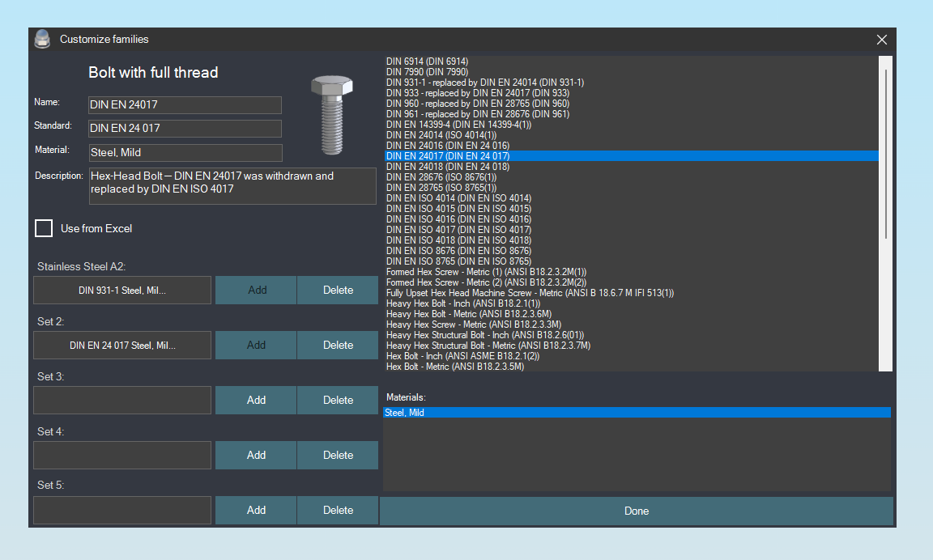Select Hex Bolt - Metric list entry
The width and height of the screenshot is (933, 560).
click(x=455, y=367)
